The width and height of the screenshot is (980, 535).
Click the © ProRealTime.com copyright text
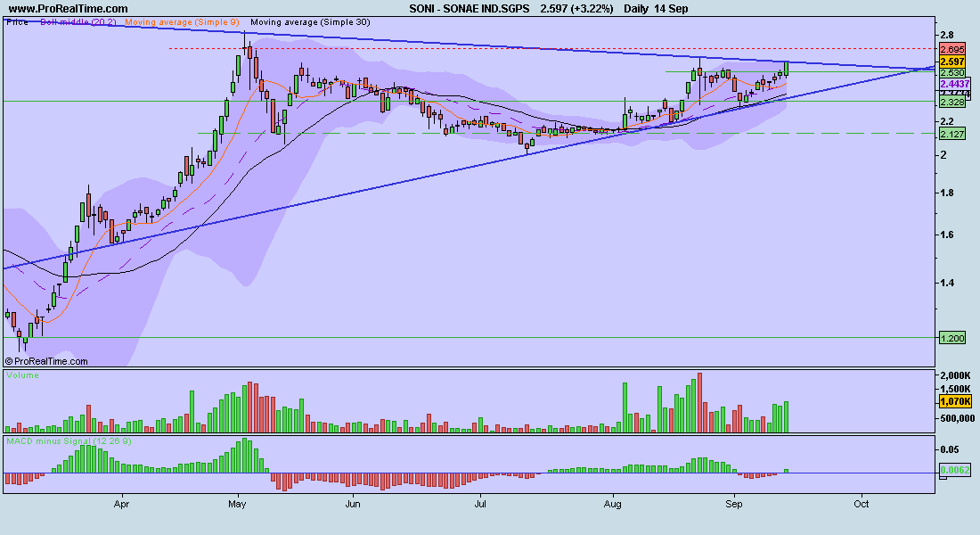point(46,361)
